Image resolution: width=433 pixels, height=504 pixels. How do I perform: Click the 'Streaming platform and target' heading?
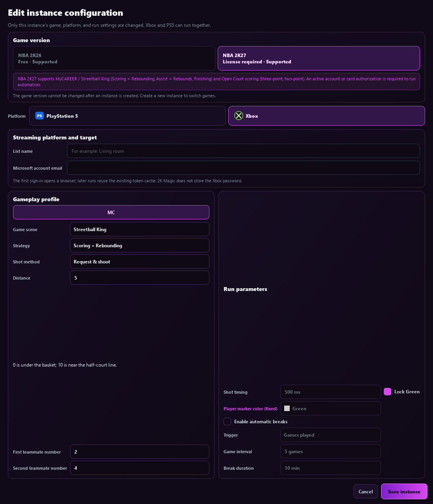click(55, 137)
